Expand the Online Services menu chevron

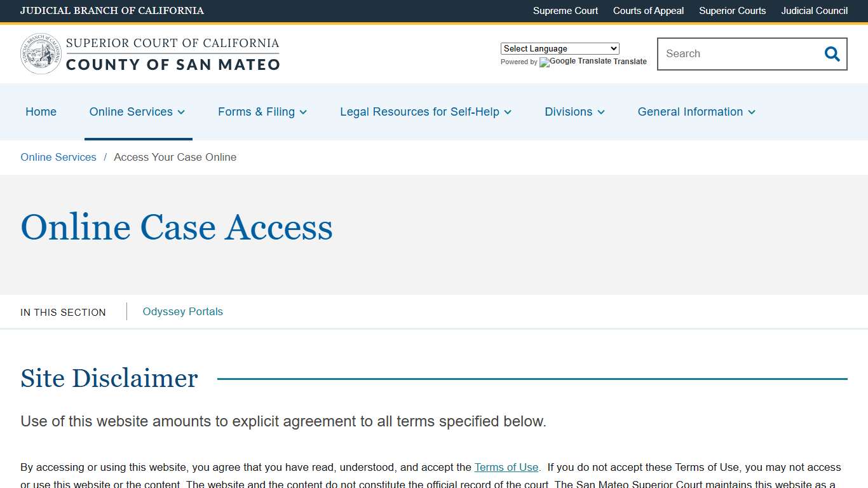coord(180,112)
